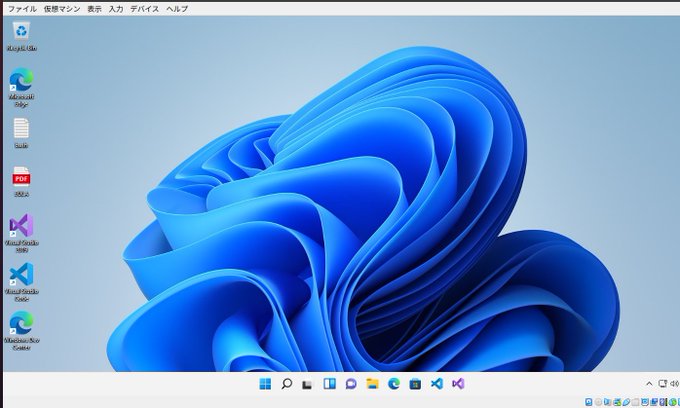
Task: Open Microsoft Store from the taskbar
Action: click(x=415, y=383)
